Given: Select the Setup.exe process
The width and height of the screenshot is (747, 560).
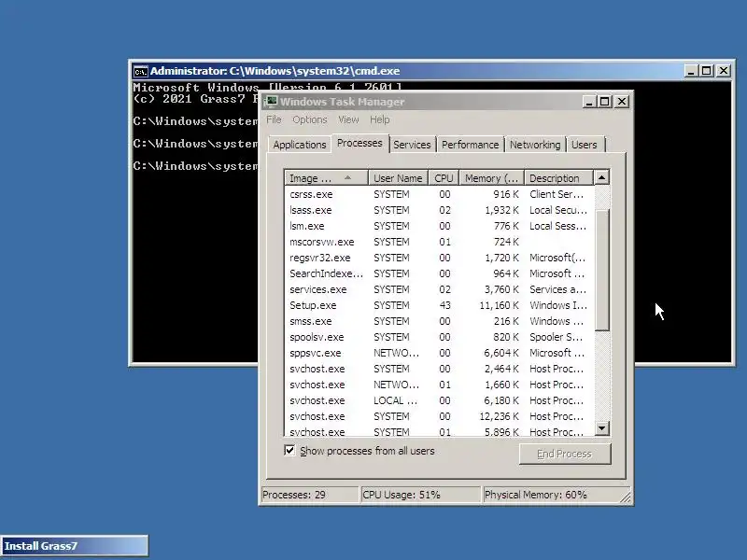Looking at the screenshot, I should (x=439, y=305).
